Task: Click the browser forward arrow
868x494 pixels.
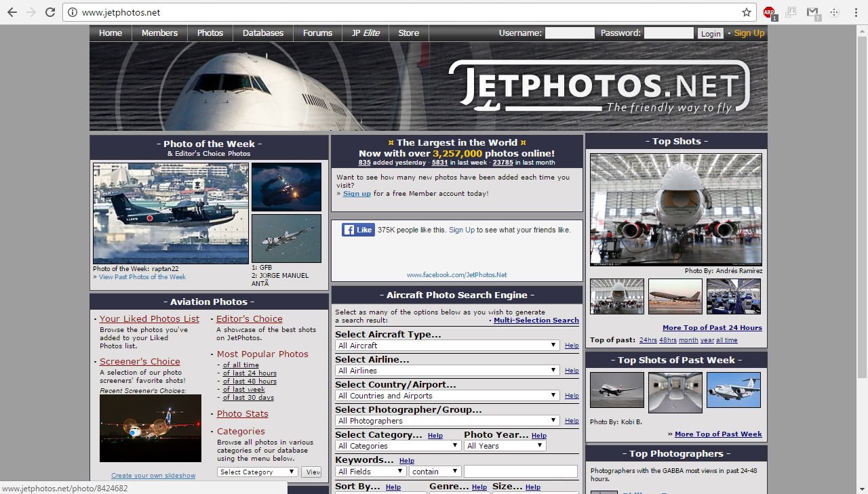Action: pos(31,12)
